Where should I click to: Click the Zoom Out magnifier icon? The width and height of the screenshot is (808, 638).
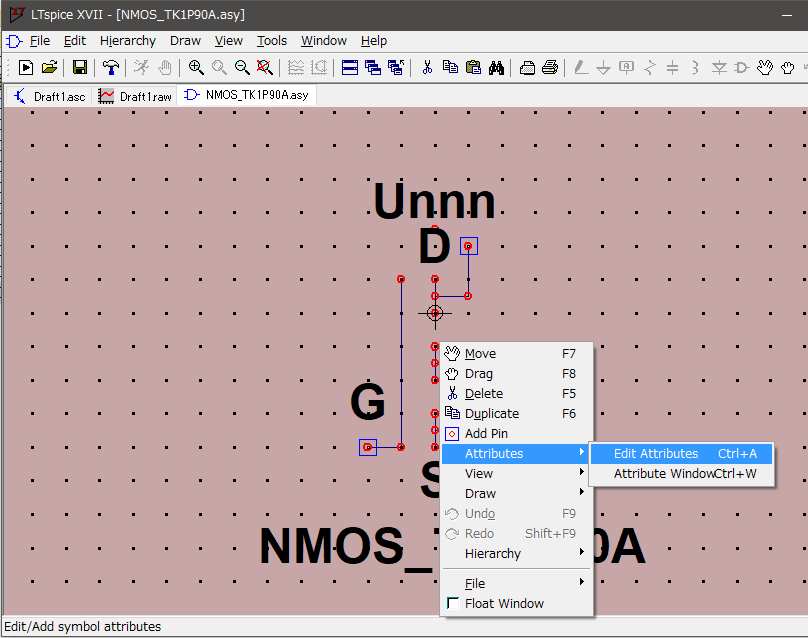point(242,68)
